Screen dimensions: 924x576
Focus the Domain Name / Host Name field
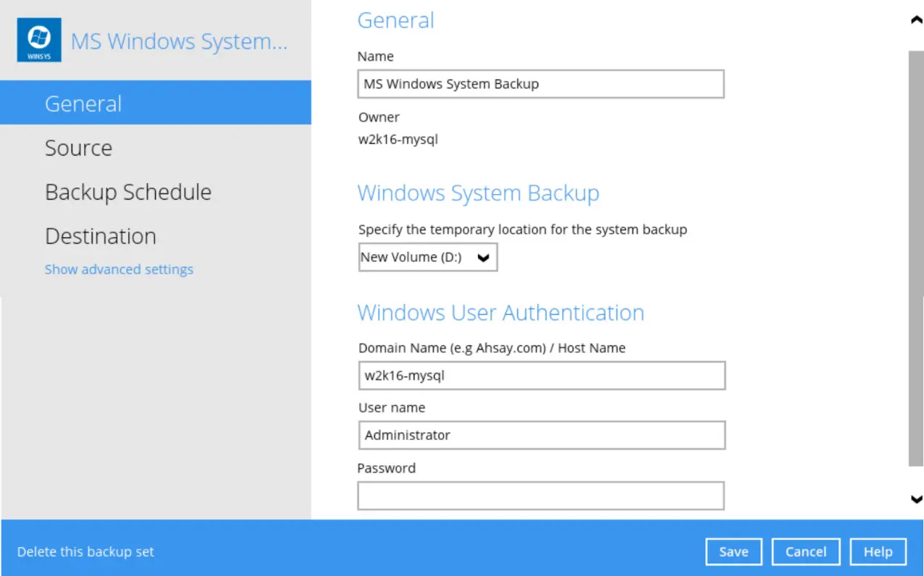[x=541, y=376]
